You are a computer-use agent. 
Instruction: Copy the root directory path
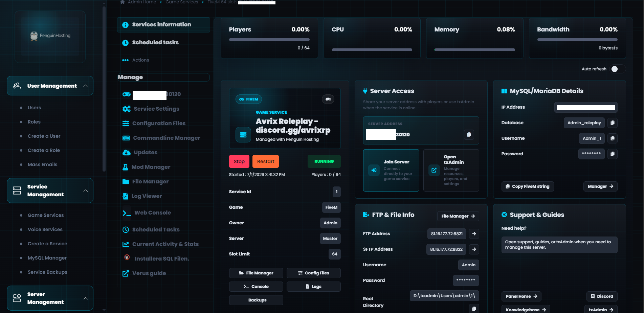[474, 309]
